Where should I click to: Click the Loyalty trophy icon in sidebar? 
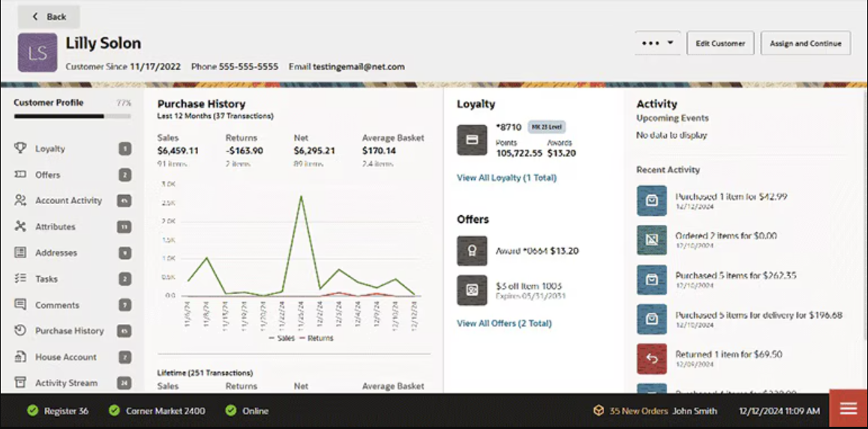click(21, 148)
